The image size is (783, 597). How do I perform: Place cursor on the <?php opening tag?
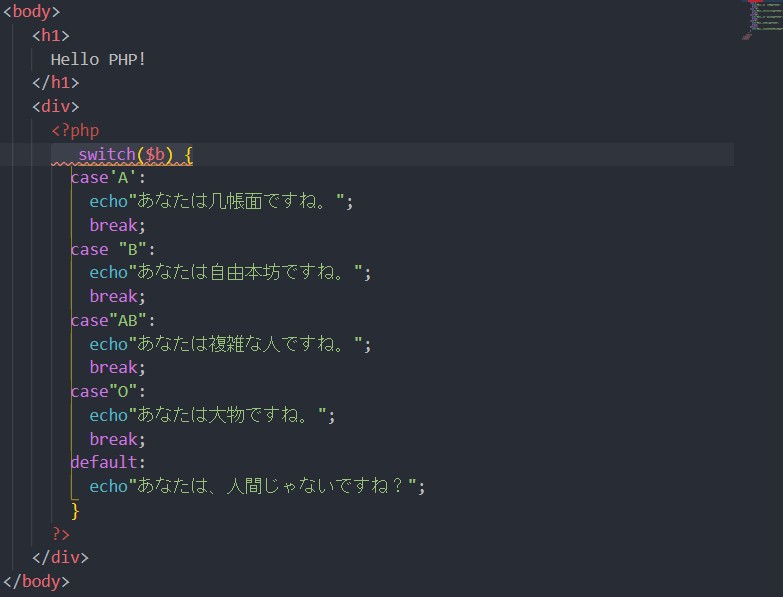75,131
